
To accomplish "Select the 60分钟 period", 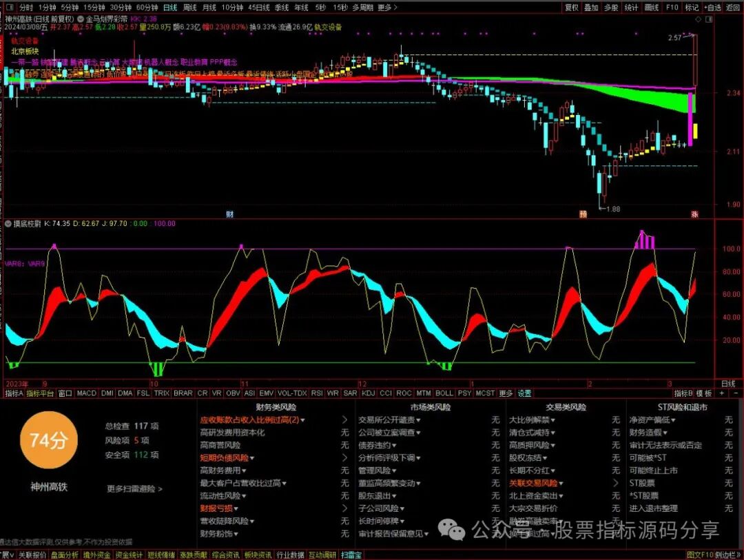I will pos(147,7).
